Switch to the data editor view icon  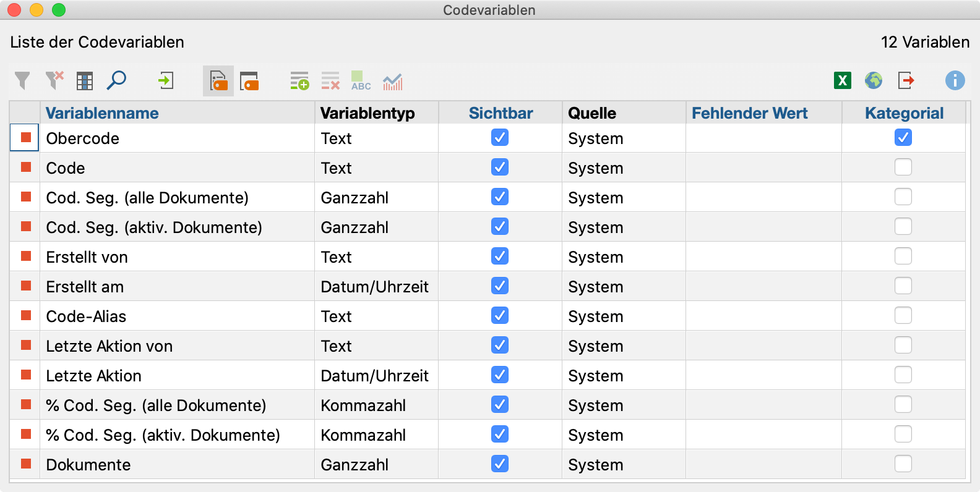click(x=249, y=81)
